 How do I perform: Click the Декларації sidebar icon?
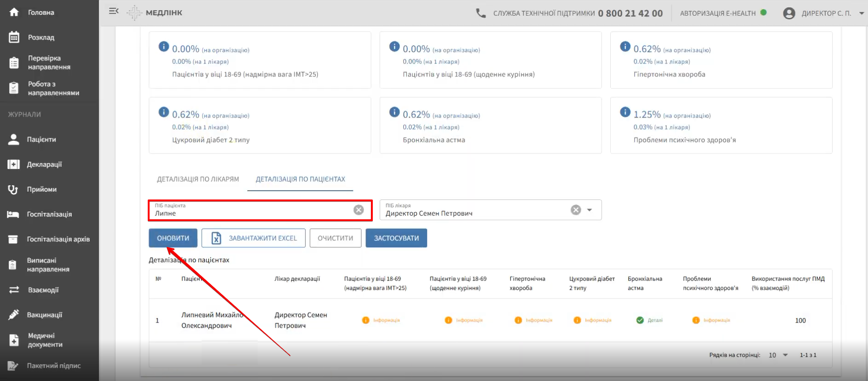pyautogui.click(x=14, y=164)
